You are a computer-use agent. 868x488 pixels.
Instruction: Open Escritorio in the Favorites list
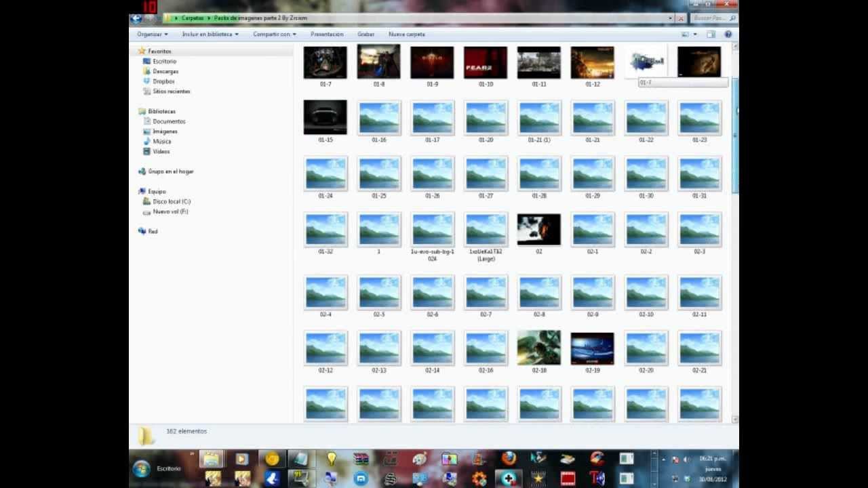164,61
